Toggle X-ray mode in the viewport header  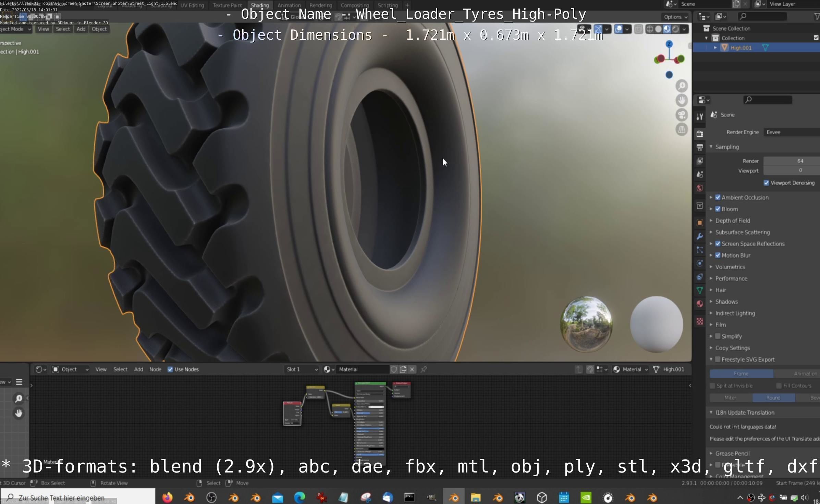point(638,29)
